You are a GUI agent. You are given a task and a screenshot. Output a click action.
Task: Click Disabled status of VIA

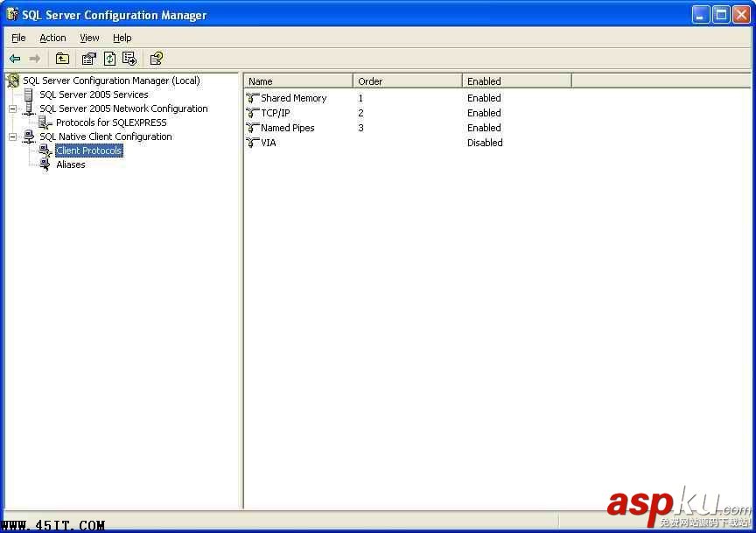(x=485, y=143)
